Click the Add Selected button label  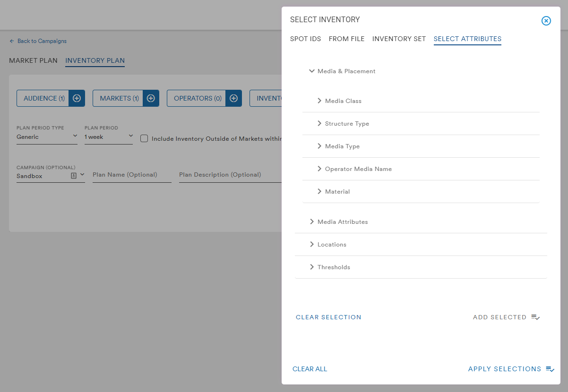point(499,317)
